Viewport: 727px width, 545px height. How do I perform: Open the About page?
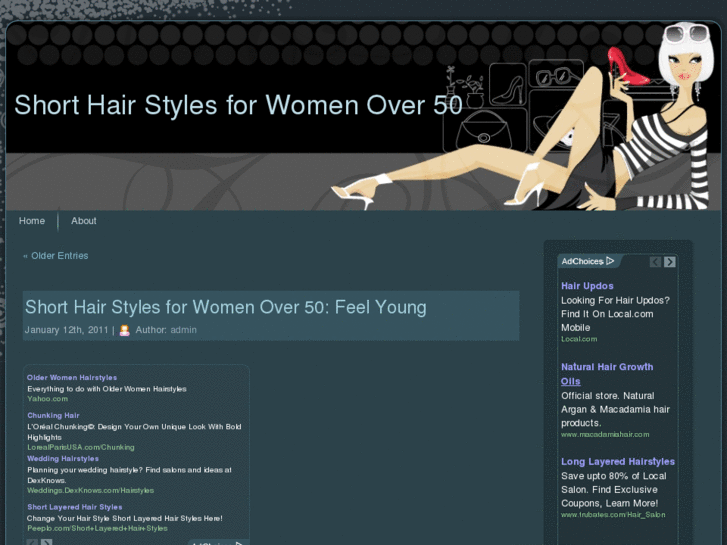[83, 221]
